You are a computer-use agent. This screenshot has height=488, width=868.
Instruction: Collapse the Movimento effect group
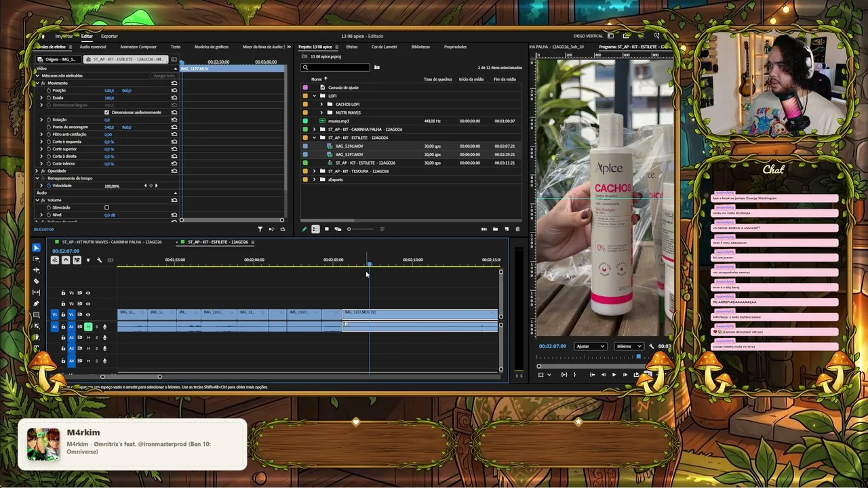(x=37, y=83)
